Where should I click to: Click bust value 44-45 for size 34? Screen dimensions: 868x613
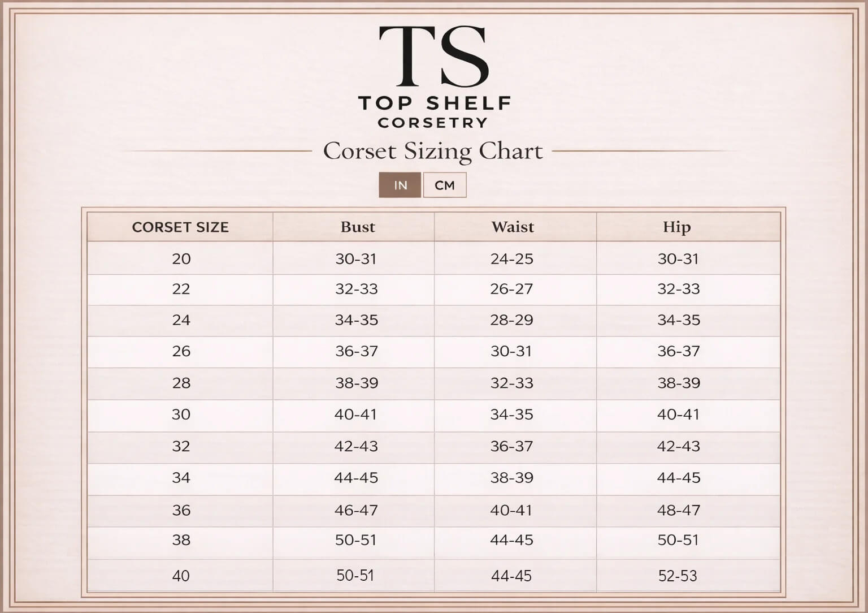click(x=356, y=478)
